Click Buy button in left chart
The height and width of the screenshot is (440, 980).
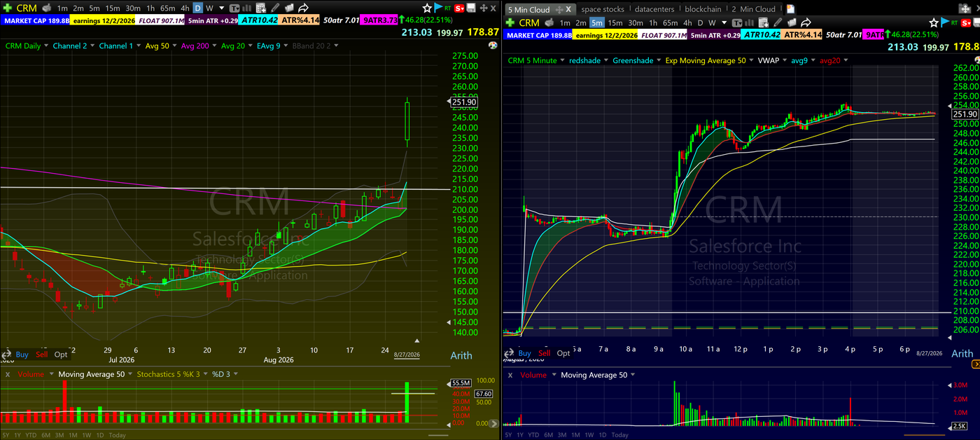pos(22,355)
